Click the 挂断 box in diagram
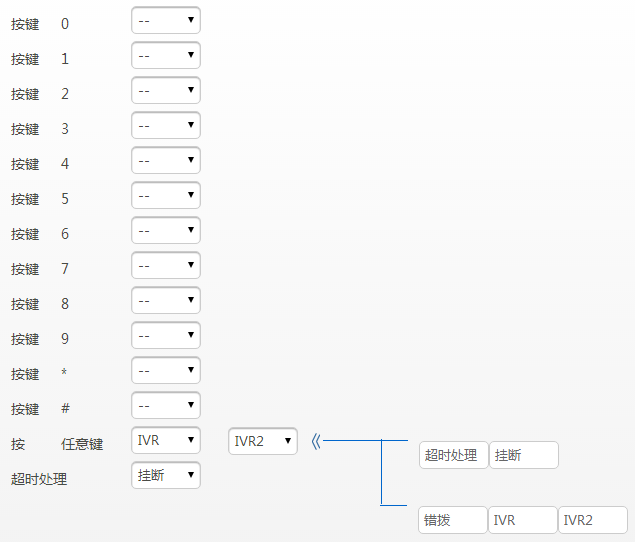The image size is (635, 542). 523,455
